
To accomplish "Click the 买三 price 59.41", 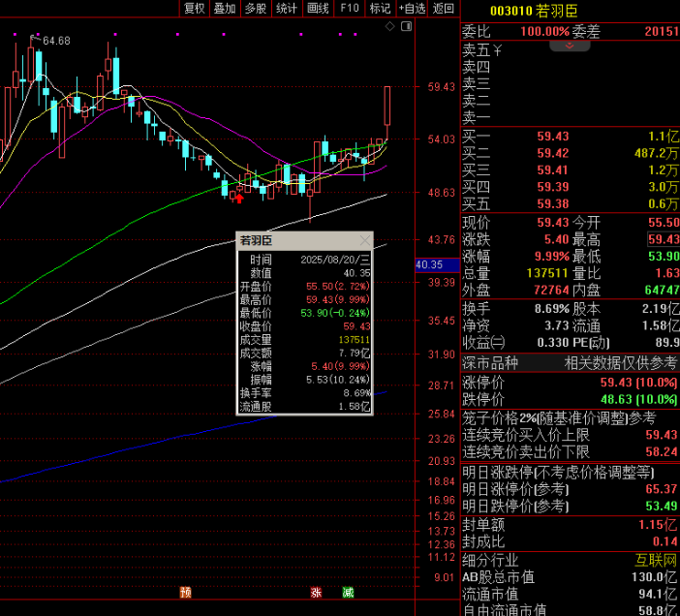I will (552, 169).
